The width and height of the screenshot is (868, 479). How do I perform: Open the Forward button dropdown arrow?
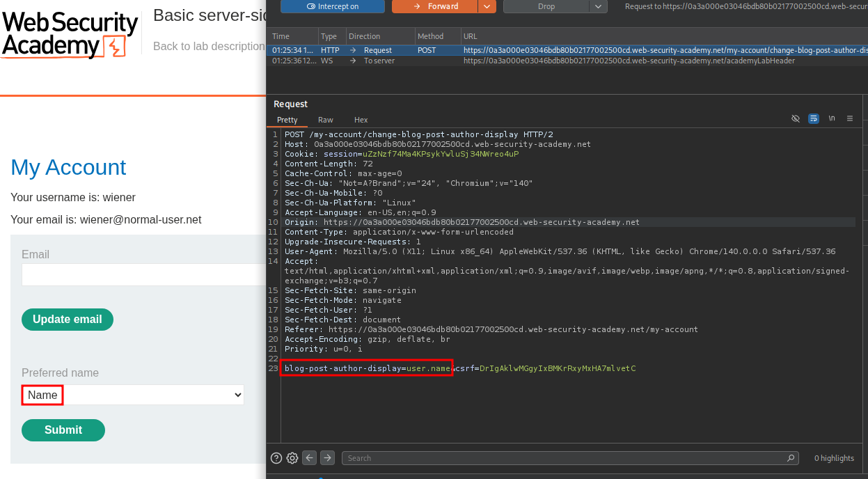pos(487,6)
